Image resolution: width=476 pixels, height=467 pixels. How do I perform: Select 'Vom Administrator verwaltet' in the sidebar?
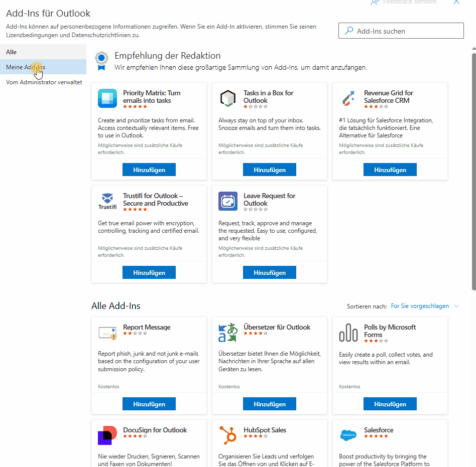click(x=43, y=82)
